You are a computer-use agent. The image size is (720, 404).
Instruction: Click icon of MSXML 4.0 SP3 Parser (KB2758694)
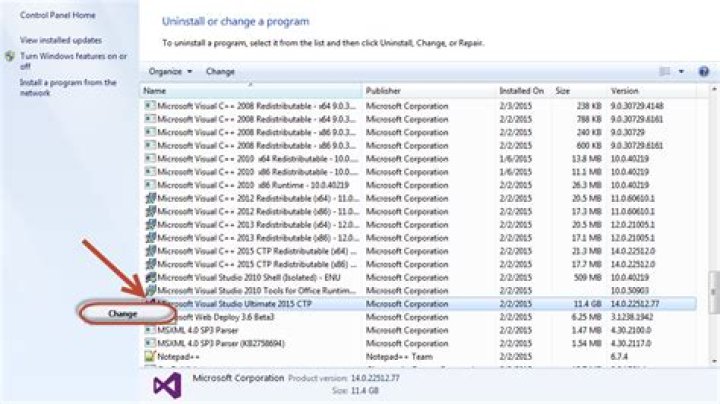coord(150,343)
